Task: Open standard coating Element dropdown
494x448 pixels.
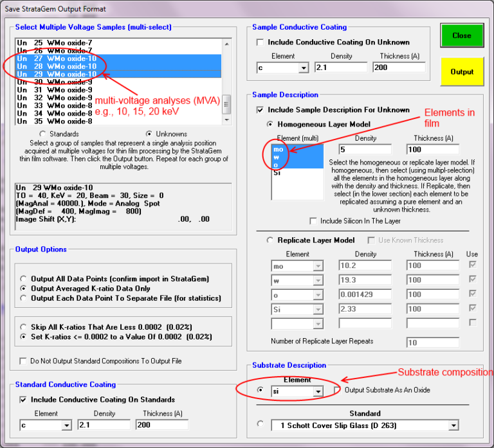Action: point(66,426)
